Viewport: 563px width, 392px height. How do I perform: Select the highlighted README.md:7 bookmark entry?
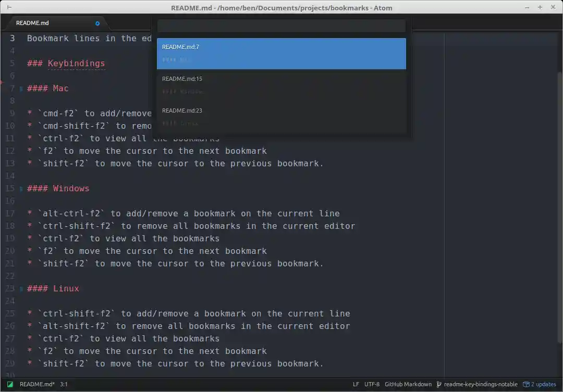281,53
